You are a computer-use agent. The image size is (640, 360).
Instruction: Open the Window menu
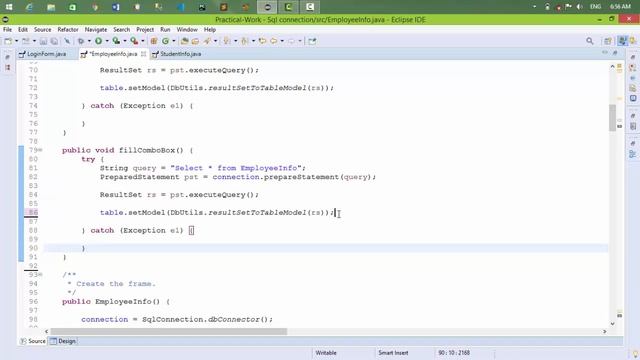click(187, 29)
